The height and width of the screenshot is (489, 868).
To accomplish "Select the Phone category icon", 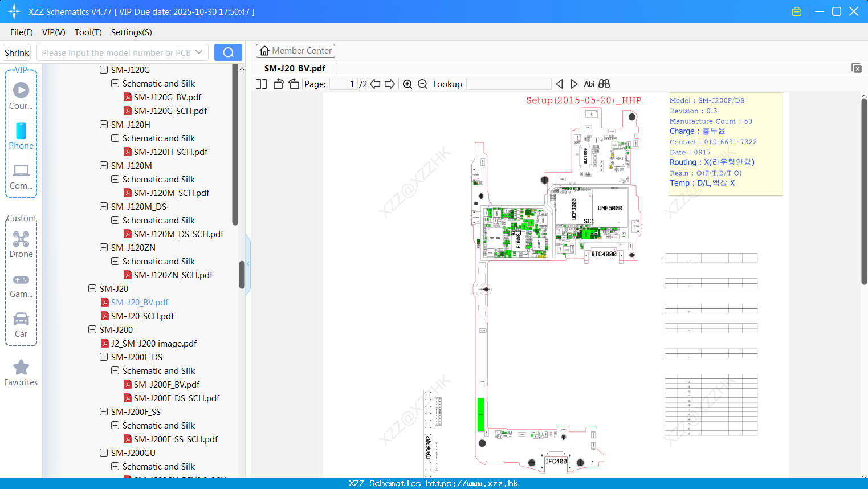I will pyautogui.click(x=21, y=136).
